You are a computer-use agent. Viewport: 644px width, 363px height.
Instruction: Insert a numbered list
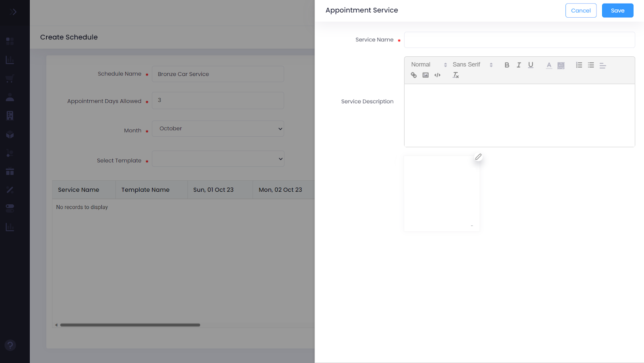pos(579,65)
